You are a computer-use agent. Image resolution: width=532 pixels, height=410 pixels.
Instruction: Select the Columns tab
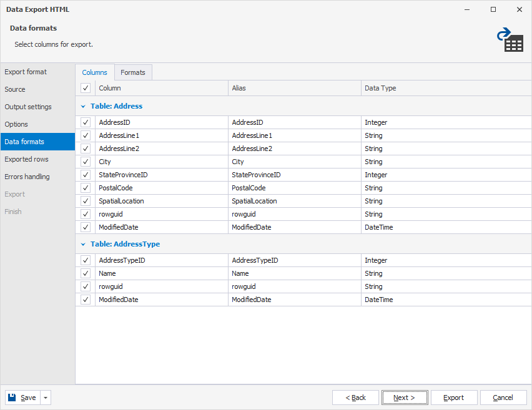pyautogui.click(x=95, y=72)
